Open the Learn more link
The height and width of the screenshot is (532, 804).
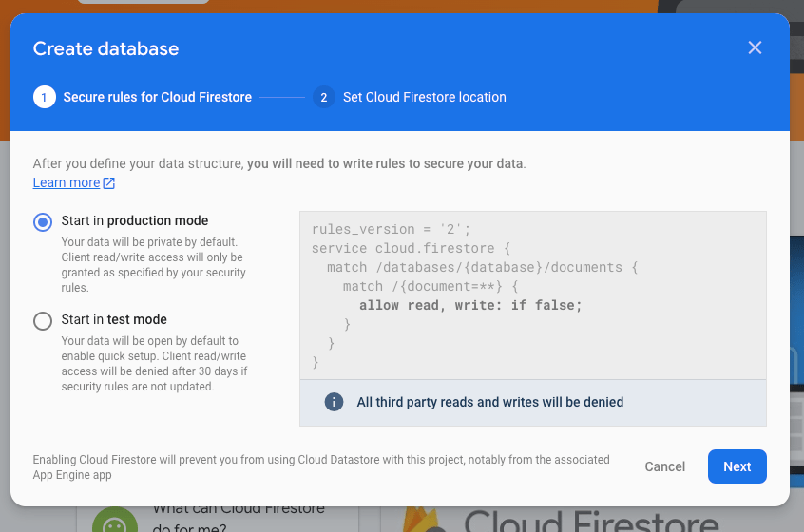(x=67, y=182)
